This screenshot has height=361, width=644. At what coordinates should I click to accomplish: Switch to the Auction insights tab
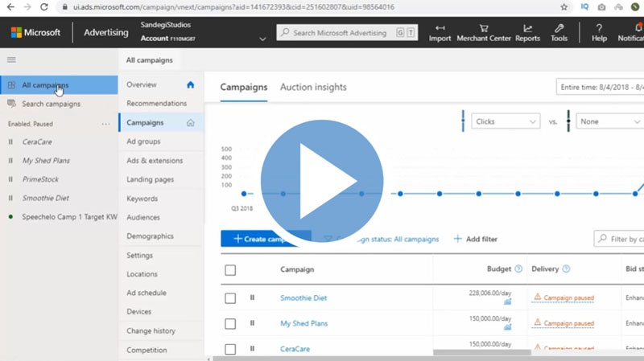tap(313, 87)
